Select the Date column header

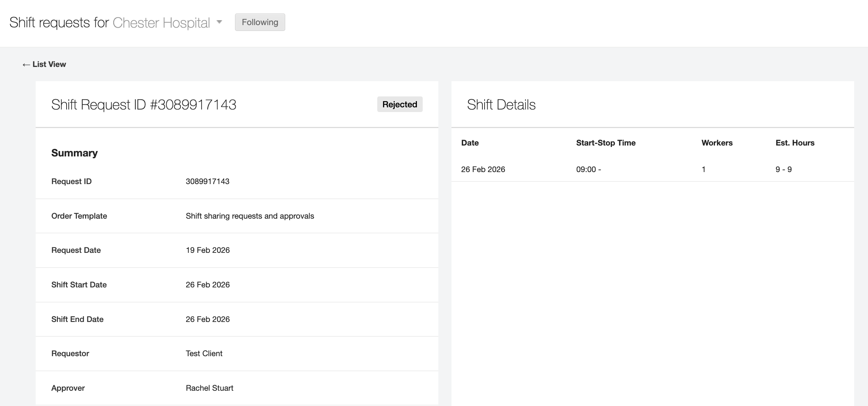(x=470, y=143)
